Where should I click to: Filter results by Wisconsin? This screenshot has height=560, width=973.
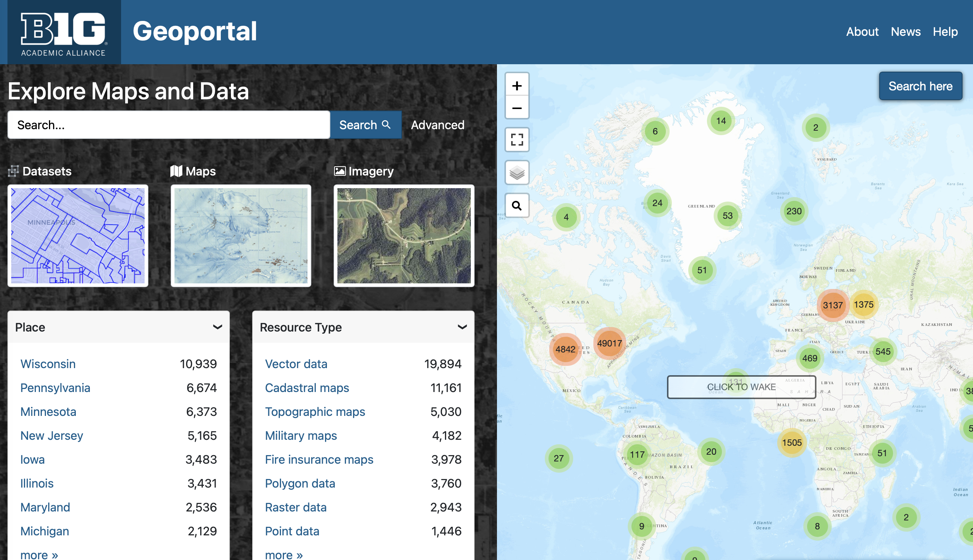click(48, 364)
